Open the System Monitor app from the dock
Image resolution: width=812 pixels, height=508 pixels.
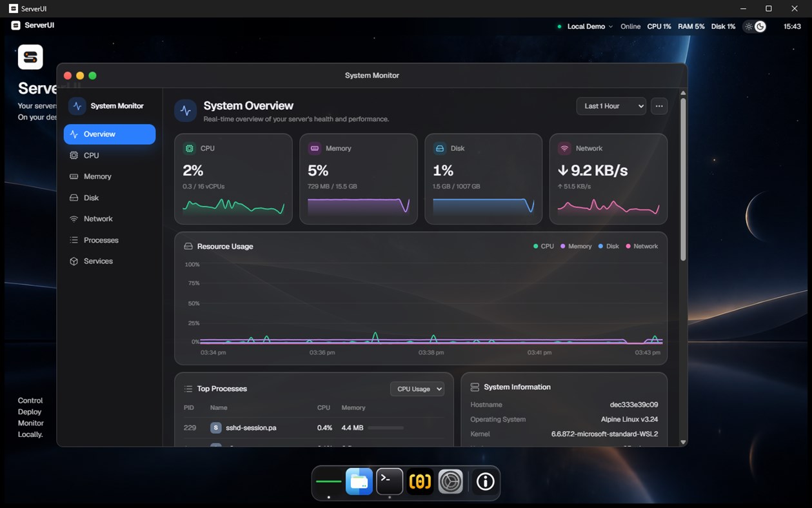coord(328,482)
